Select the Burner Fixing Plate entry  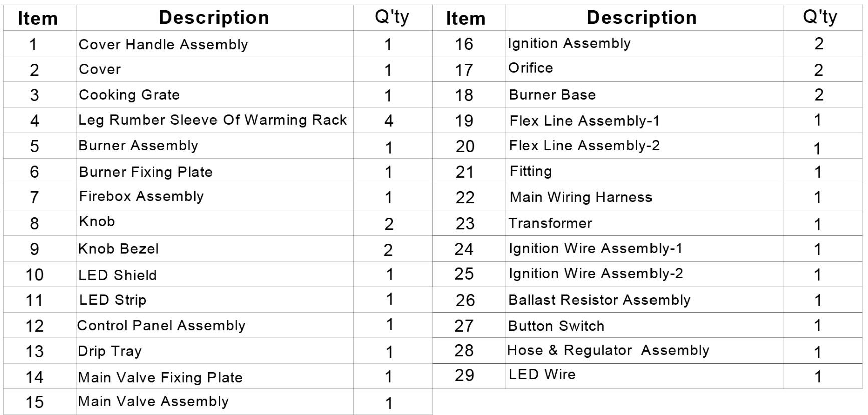pos(145,172)
